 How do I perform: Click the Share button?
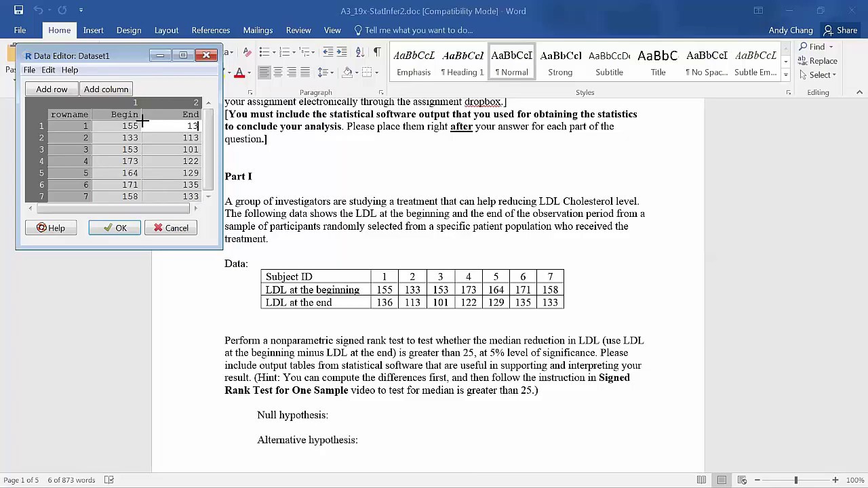pyautogui.click(x=840, y=30)
